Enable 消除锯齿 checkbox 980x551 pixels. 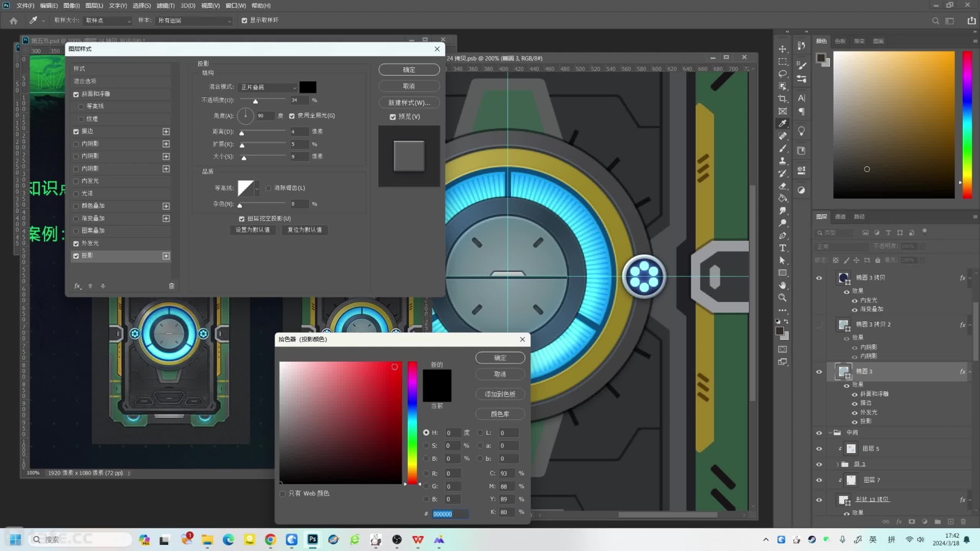point(268,188)
